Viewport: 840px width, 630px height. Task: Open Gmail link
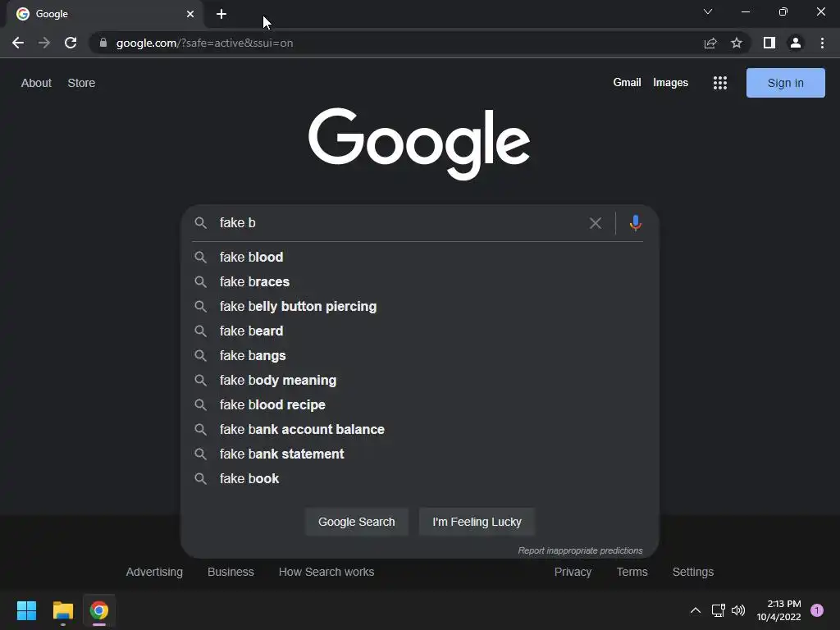click(x=627, y=83)
